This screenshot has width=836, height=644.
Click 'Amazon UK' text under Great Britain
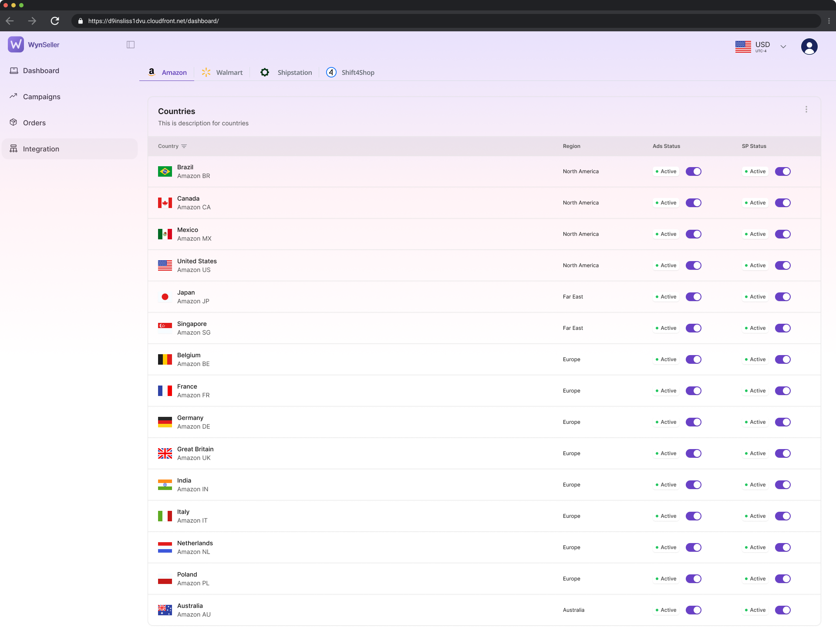(x=194, y=458)
